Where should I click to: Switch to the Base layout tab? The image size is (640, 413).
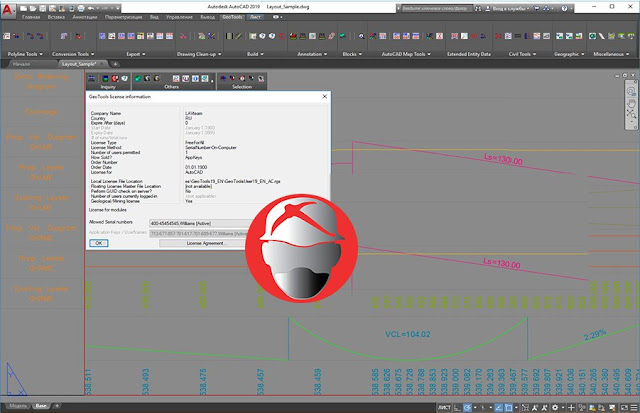41,406
